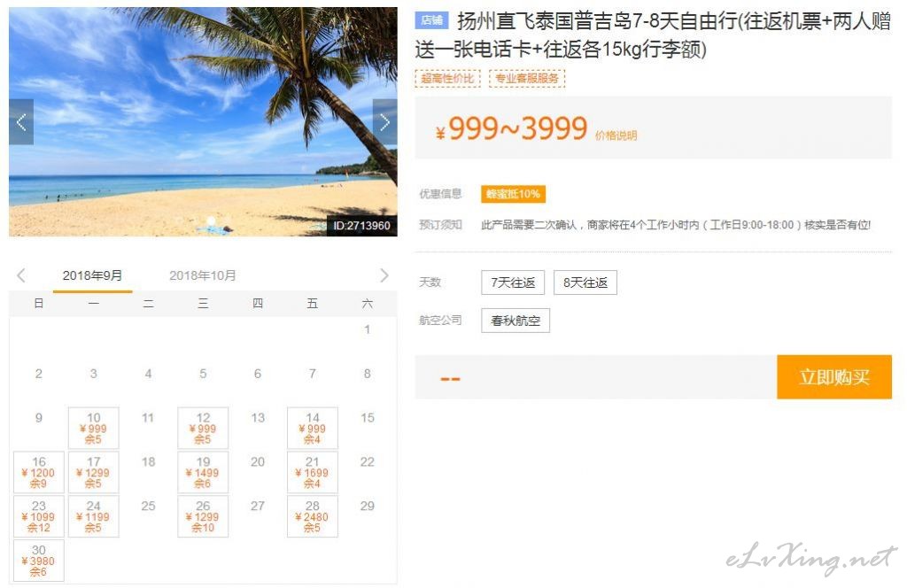Viewport: 907px width, 588px height.
Task: Choose September 16 priced at ¥1200
Action: click(x=39, y=472)
